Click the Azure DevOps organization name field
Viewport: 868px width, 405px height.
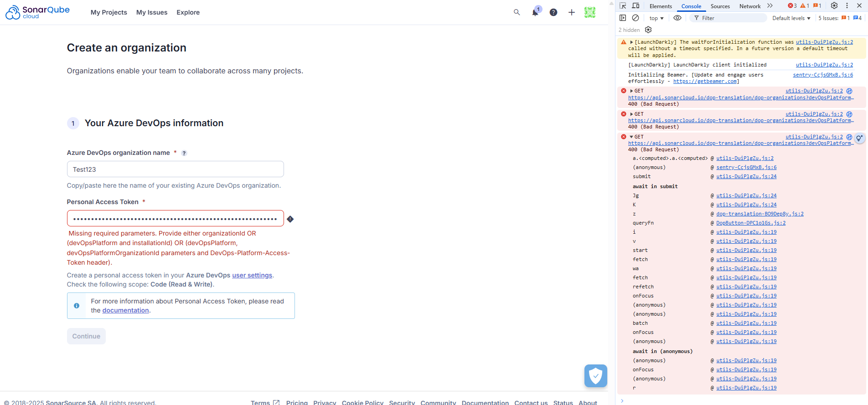(176, 169)
